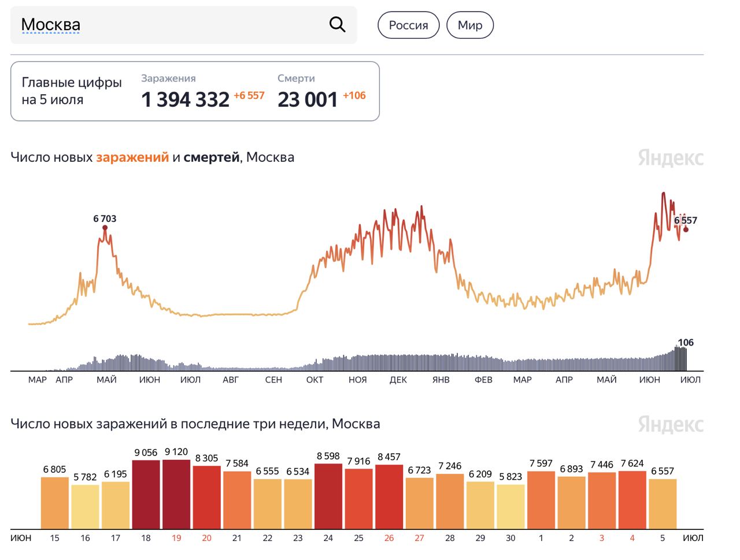Select the June 17 bar with 6 195
The image size is (740, 560).
click(116, 505)
